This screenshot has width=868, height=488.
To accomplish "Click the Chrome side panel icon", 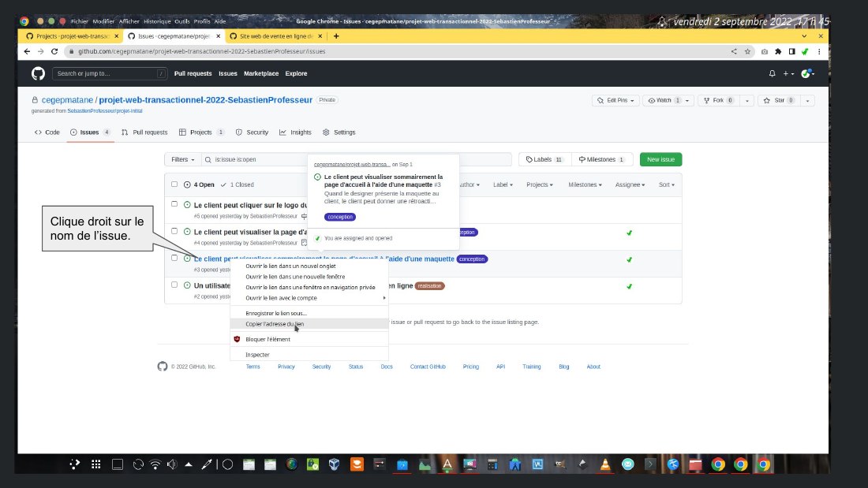I will (791, 51).
